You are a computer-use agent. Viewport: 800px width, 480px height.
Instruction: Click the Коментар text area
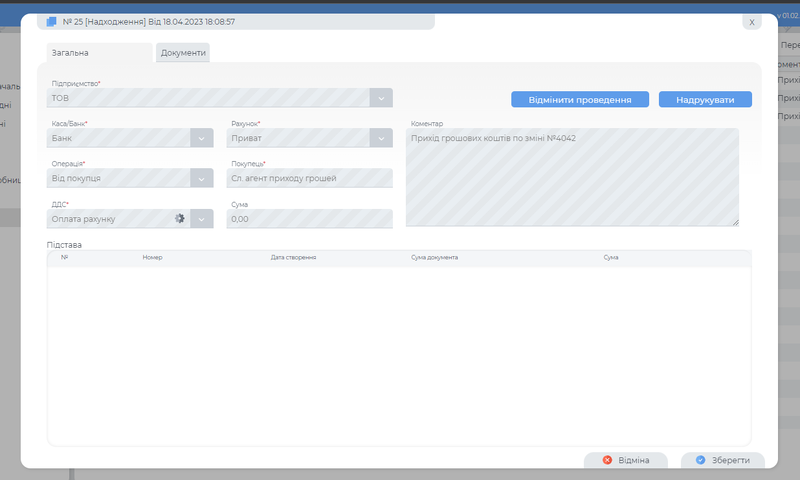[x=572, y=177]
